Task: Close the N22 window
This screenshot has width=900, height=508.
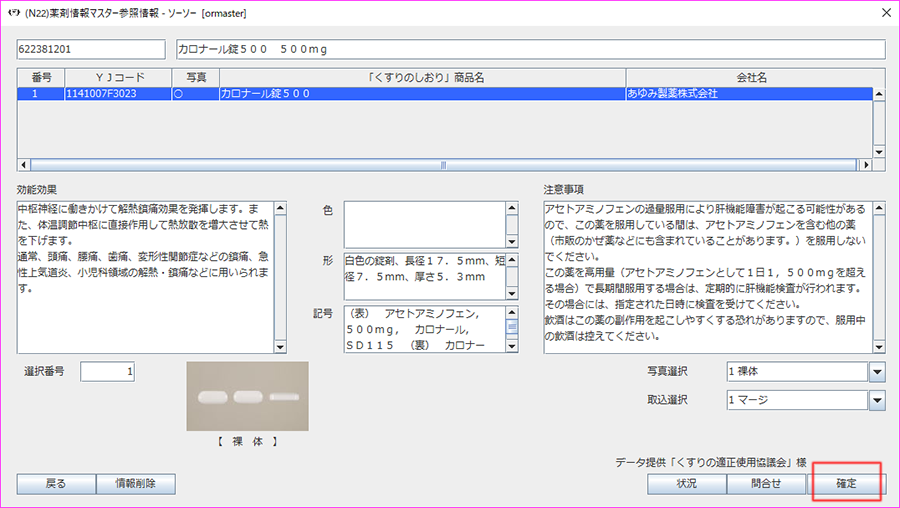Action: click(886, 13)
